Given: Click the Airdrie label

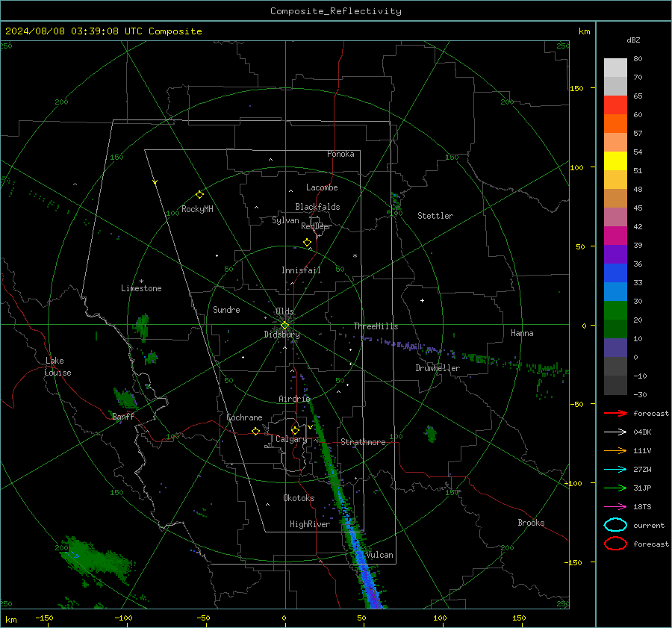Looking at the screenshot, I should click(x=294, y=399).
